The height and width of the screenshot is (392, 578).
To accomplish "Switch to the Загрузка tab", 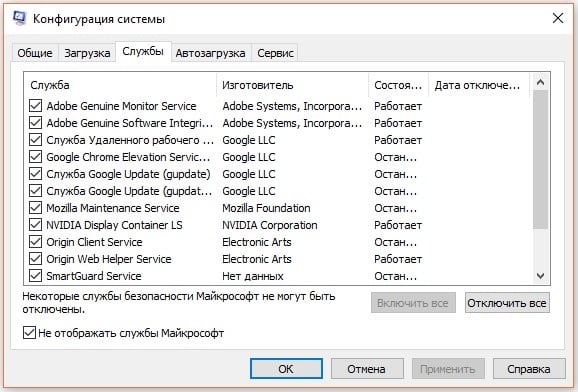I will [x=87, y=53].
